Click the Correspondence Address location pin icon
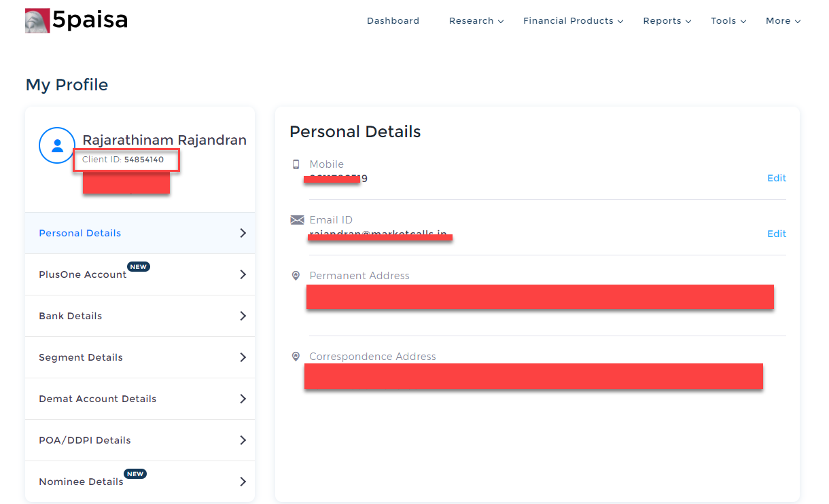The height and width of the screenshot is (504, 829). point(296,357)
